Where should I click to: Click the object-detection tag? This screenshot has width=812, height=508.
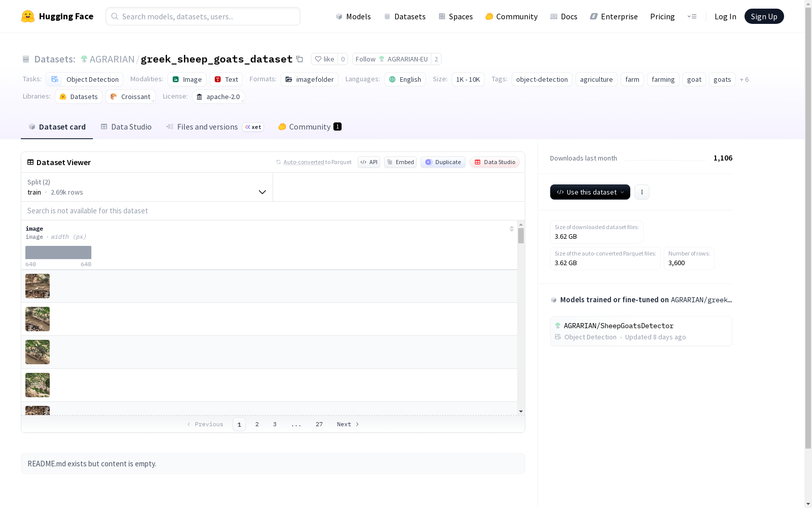[542, 79]
